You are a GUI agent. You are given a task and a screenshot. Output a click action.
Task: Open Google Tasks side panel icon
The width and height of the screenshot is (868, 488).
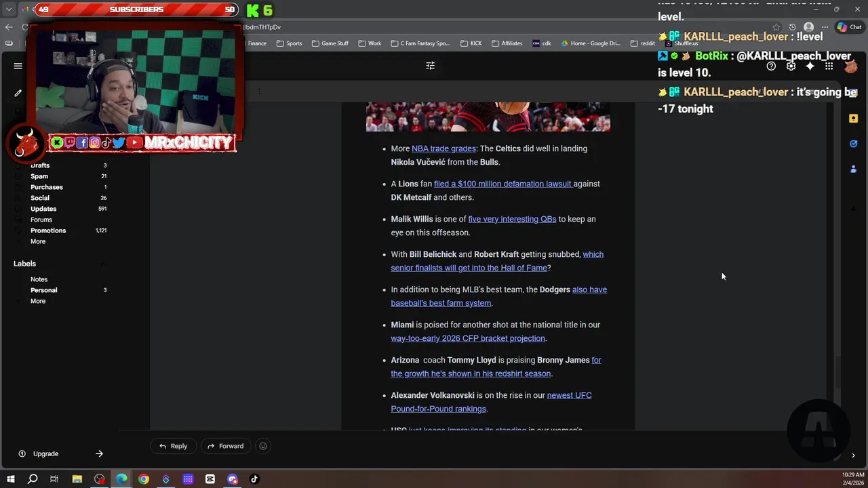click(853, 144)
